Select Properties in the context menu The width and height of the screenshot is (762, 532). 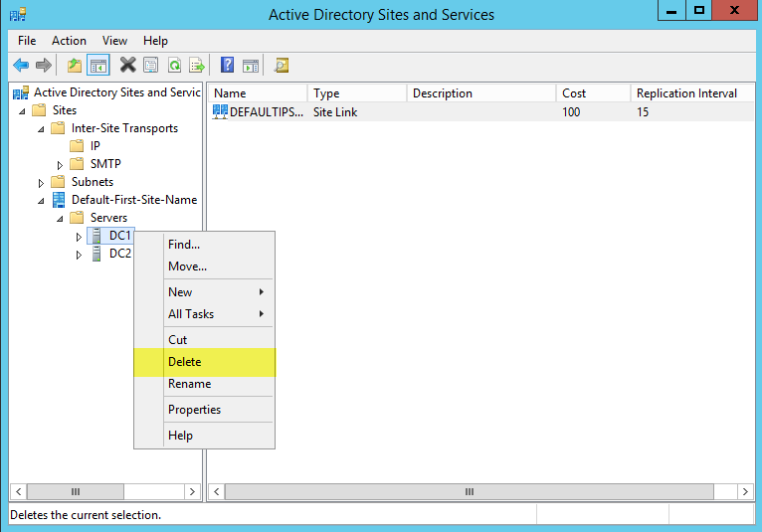(x=194, y=410)
